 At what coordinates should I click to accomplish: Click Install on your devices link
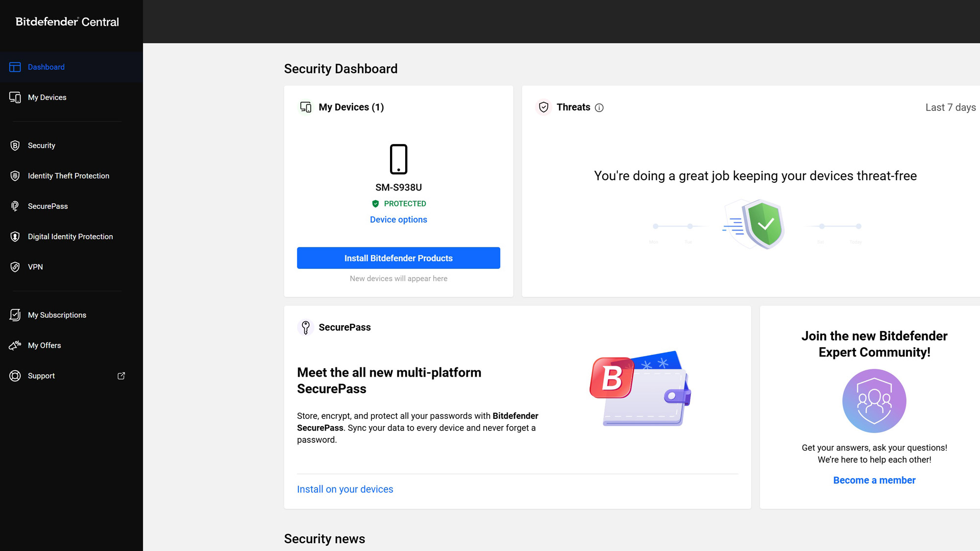345,489
